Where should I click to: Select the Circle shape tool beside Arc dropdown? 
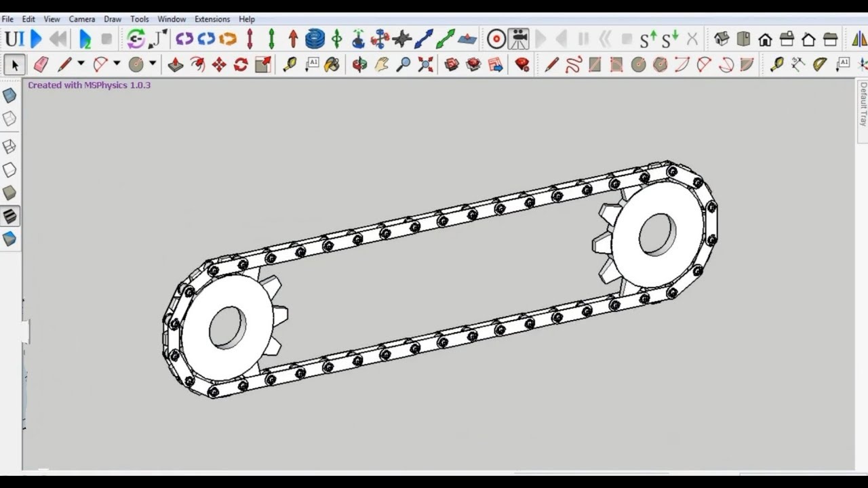point(136,65)
